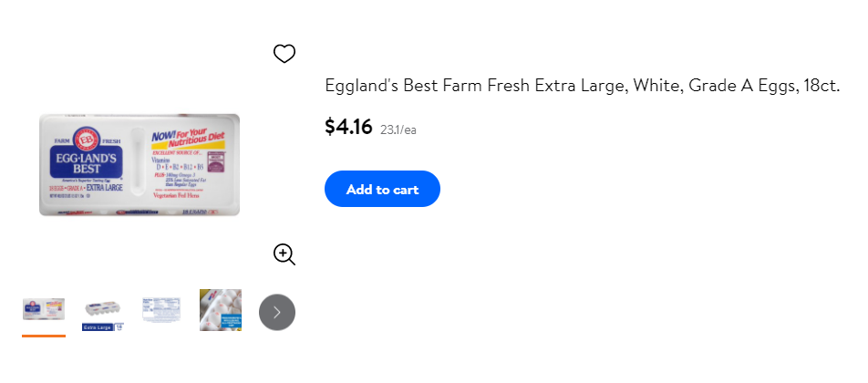Click the purple badge on carton image
This screenshot has width=868, height=383.
point(218,163)
